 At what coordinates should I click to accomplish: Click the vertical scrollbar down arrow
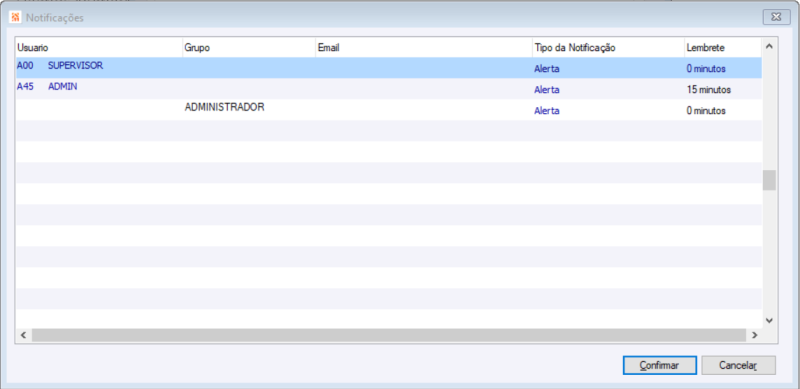[x=769, y=321]
